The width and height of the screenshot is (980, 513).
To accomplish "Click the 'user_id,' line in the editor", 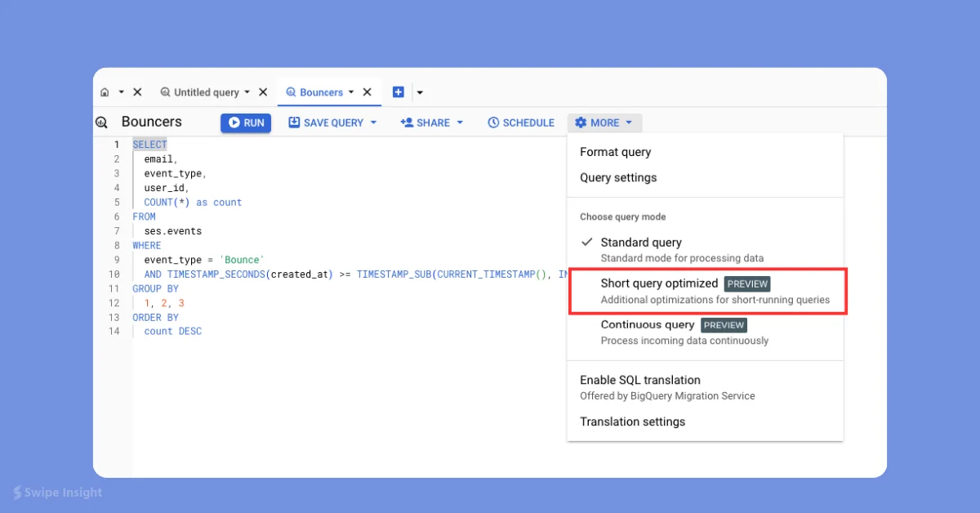I will pos(167,188).
